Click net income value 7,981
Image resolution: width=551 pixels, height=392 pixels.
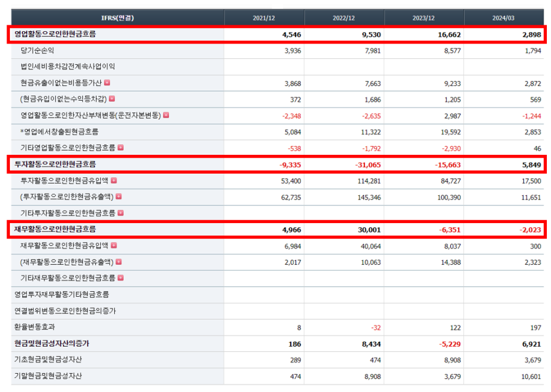click(x=373, y=51)
